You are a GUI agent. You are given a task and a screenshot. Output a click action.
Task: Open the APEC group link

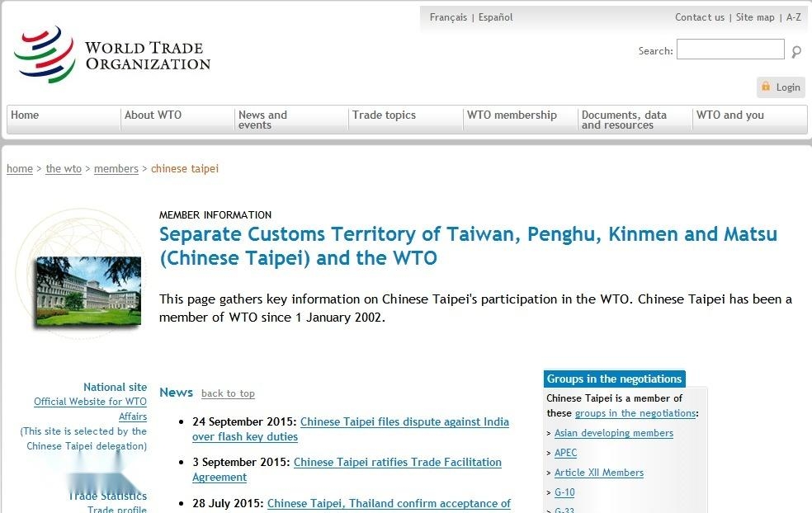click(565, 453)
